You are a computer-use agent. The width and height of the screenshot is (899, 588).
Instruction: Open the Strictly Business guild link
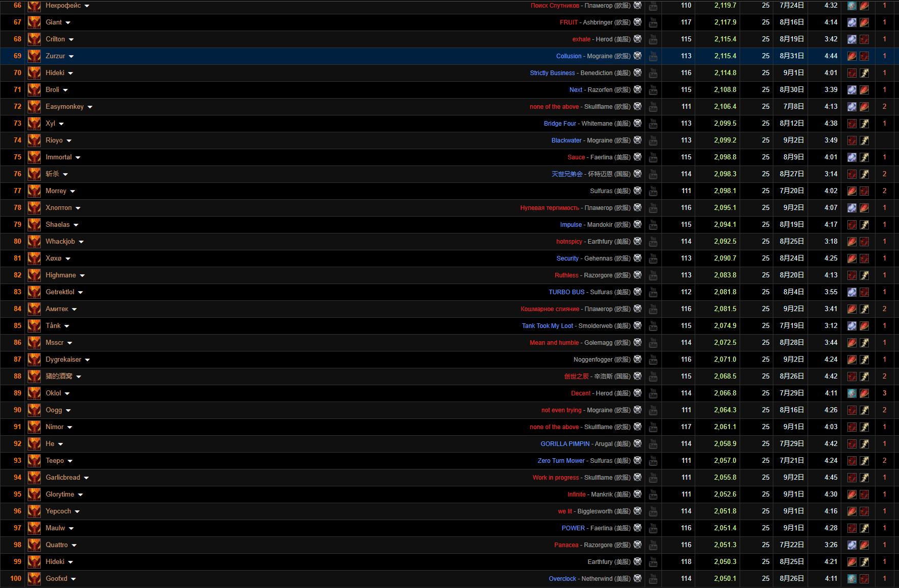[552, 73]
